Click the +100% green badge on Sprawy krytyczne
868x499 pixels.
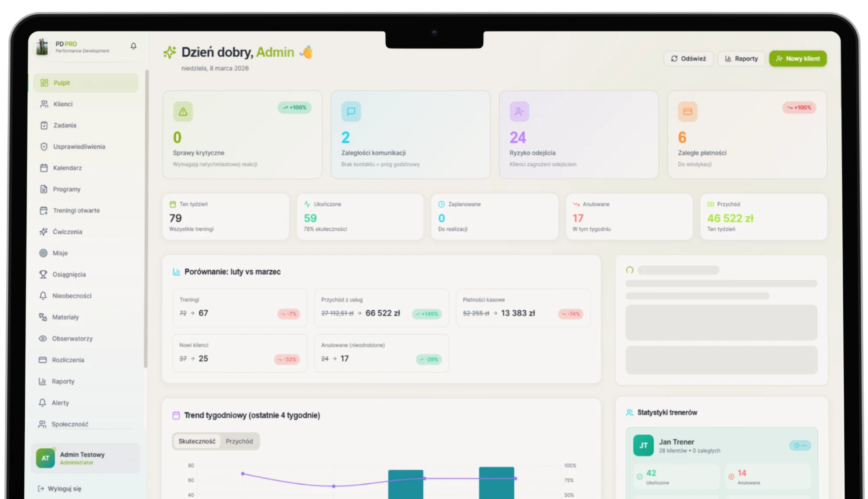295,108
